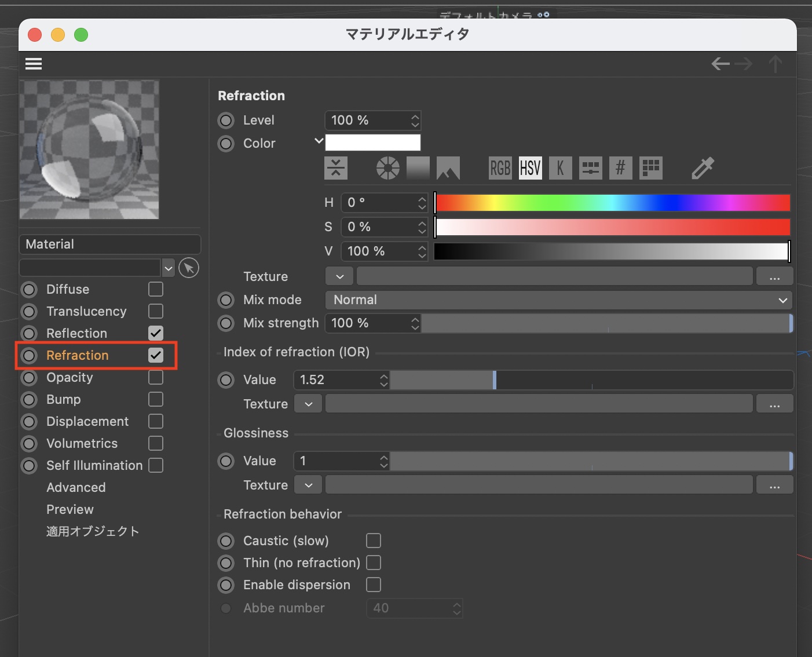Open the Mix mode dropdown
The width and height of the screenshot is (812, 657).
coord(558,300)
